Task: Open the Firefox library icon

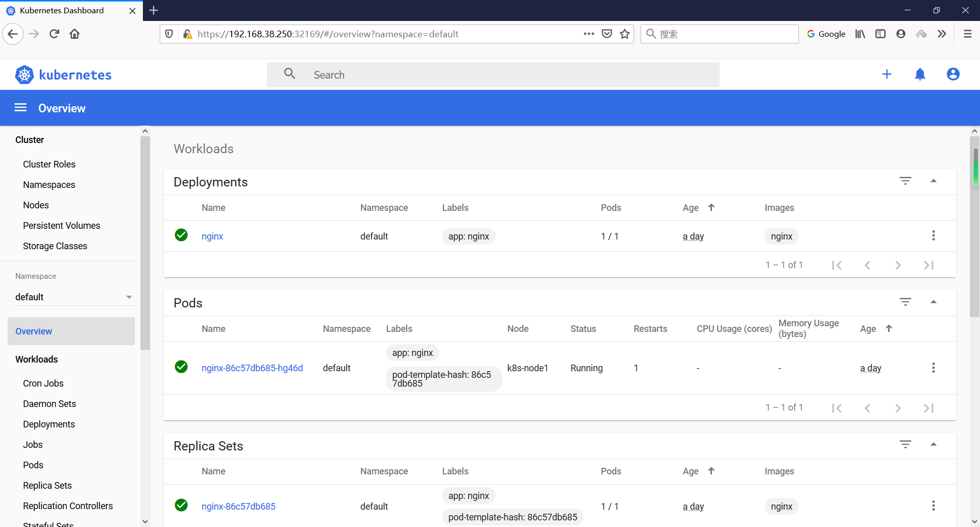Action: (860, 34)
